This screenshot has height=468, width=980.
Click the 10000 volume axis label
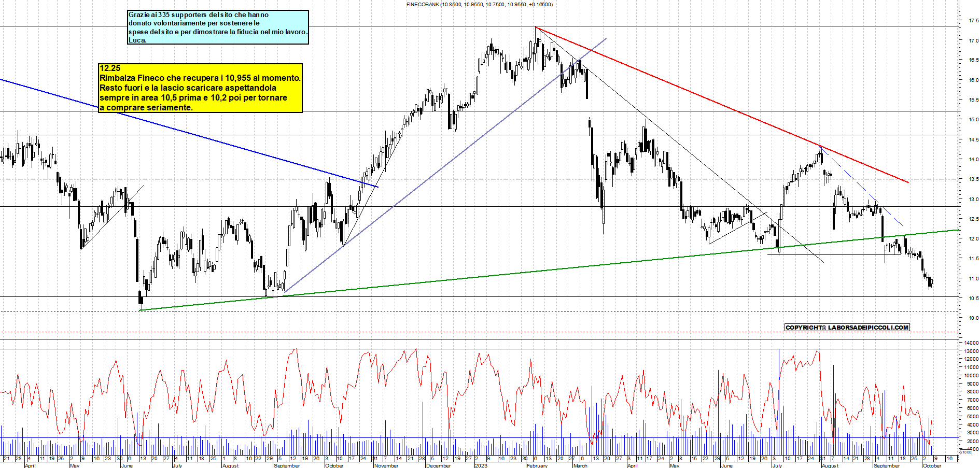pyautogui.click(x=971, y=376)
